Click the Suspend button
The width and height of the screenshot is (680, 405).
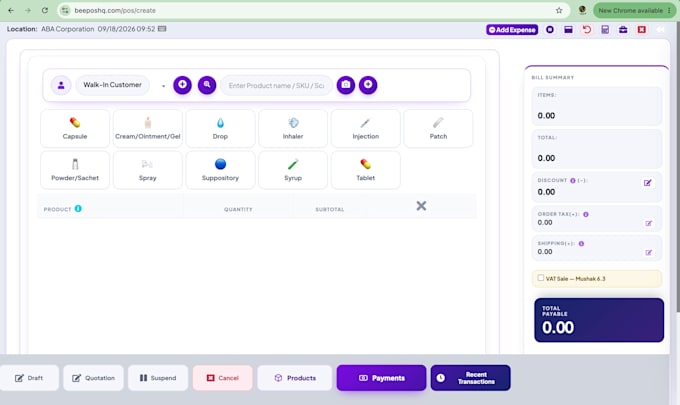tap(158, 378)
